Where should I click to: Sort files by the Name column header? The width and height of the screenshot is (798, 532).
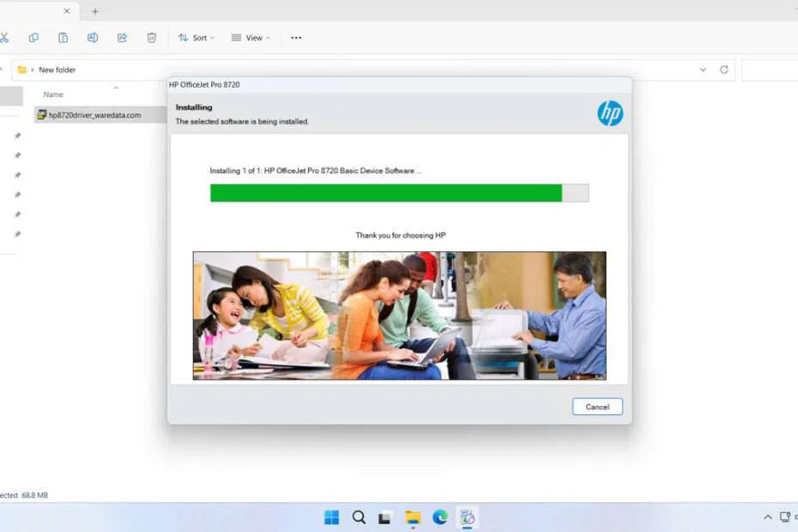pos(53,94)
